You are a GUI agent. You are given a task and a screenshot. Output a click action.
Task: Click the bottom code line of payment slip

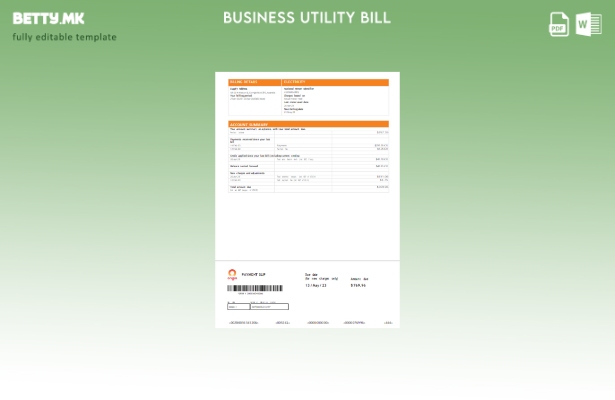pos(308,323)
